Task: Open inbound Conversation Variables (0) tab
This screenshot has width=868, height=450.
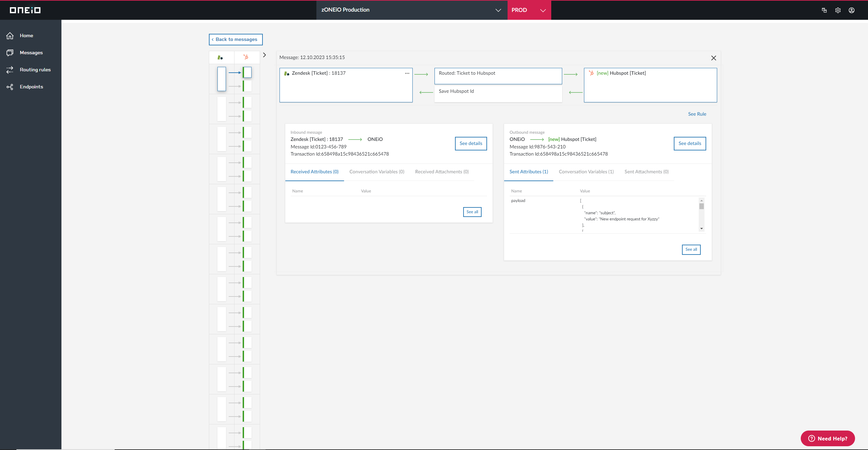Action: coord(377,172)
